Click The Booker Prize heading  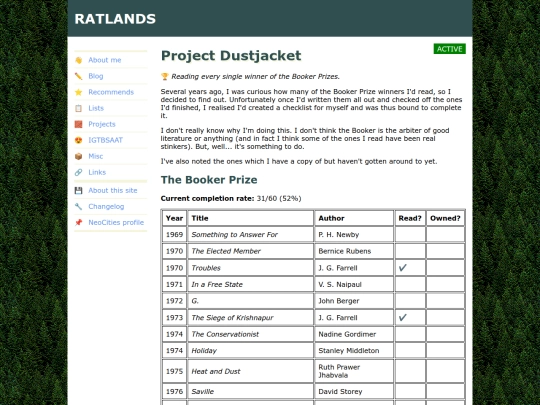(209, 180)
